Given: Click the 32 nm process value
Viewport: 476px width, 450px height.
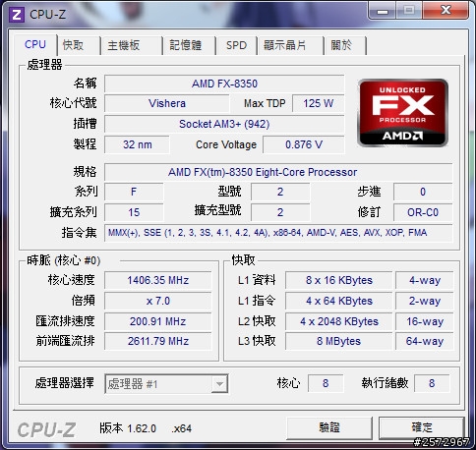Looking at the screenshot, I should point(137,144).
